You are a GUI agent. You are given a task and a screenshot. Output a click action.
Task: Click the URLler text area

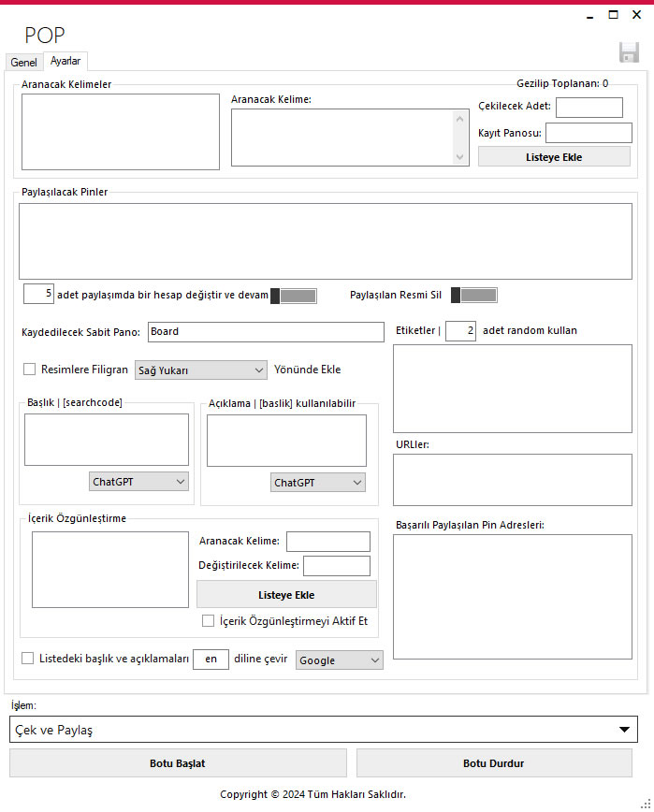pos(513,480)
